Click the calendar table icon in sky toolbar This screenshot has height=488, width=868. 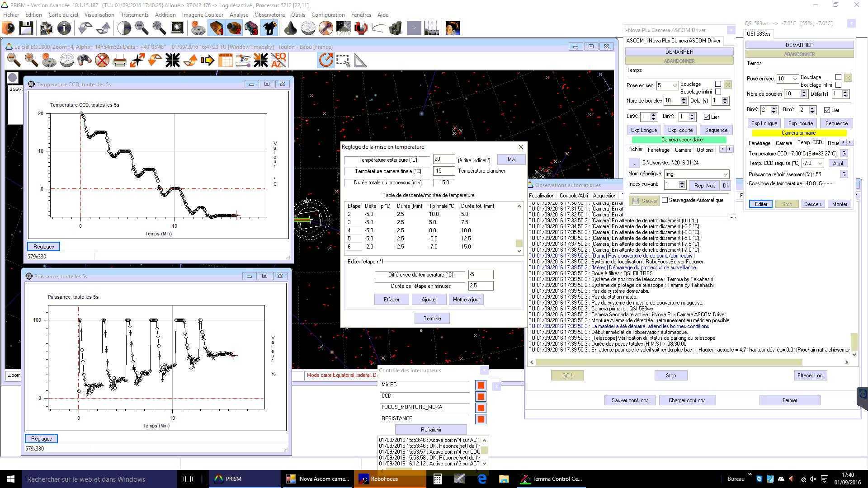[x=225, y=60]
